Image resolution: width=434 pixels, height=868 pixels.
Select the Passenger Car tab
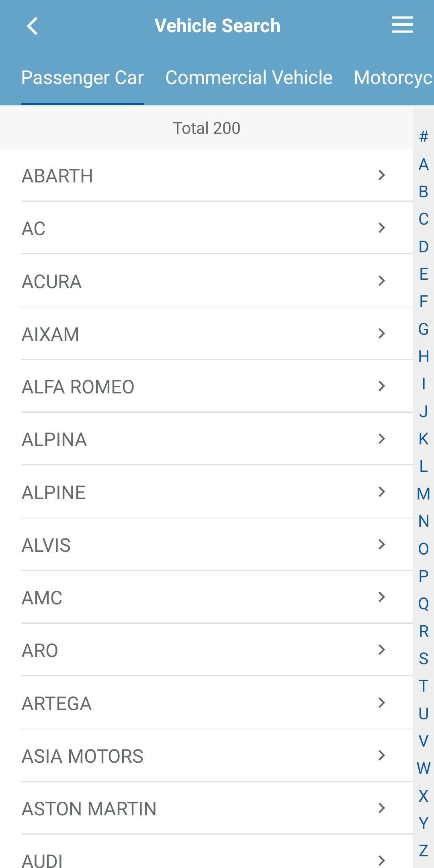(x=82, y=78)
